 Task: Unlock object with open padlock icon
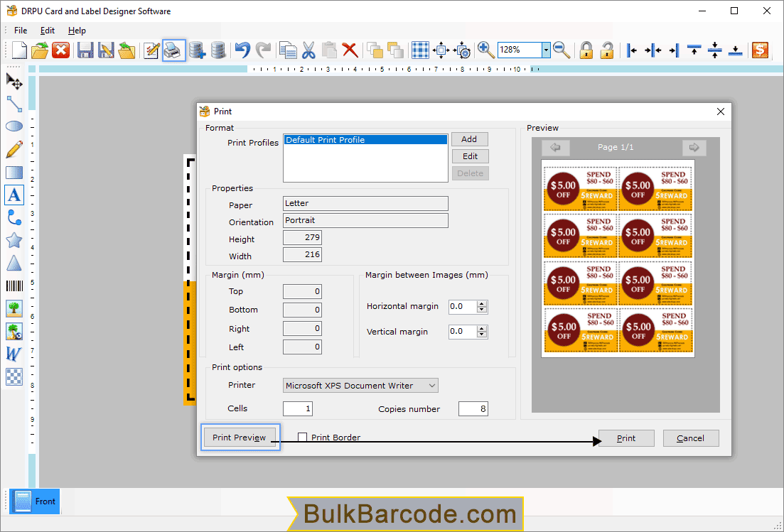pyautogui.click(x=607, y=50)
